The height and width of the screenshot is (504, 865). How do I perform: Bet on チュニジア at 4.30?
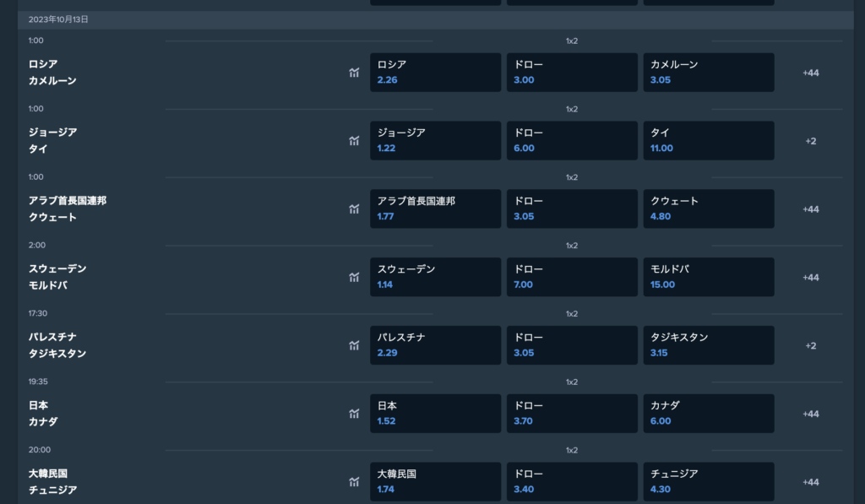pyautogui.click(x=709, y=481)
